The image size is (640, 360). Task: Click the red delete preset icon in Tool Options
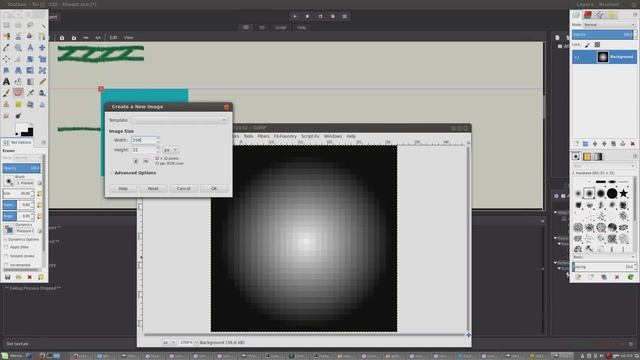click(29, 277)
